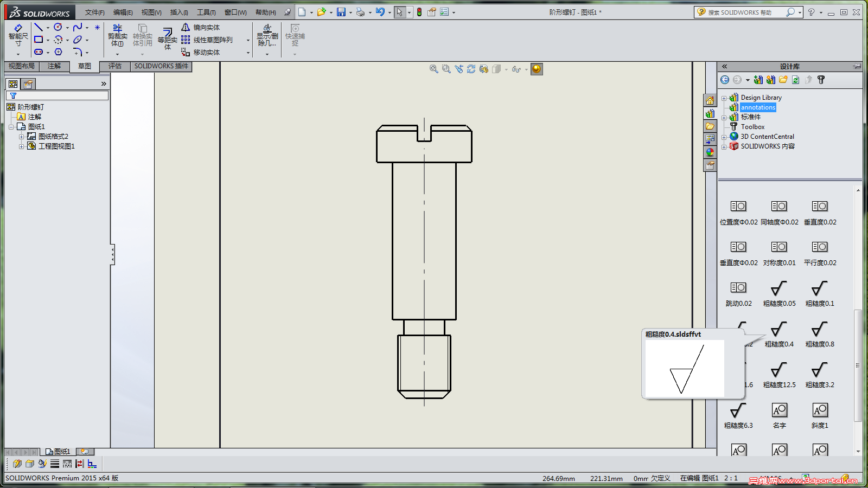
Task: Click Create New Folder in Design Library
Action: [783, 80]
